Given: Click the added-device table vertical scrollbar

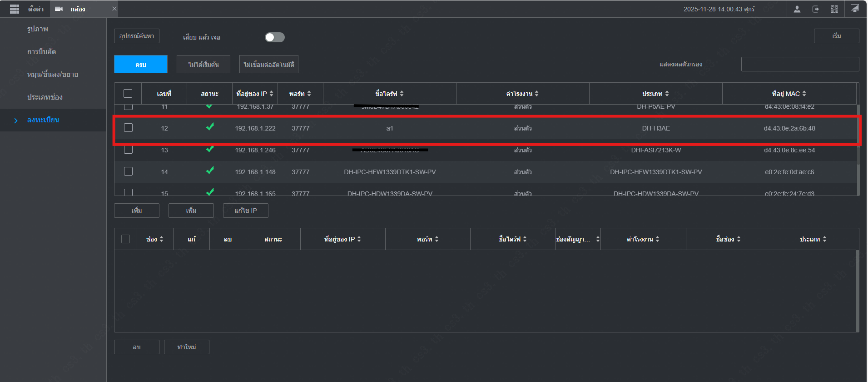Looking at the screenshot, I should 858,291.
